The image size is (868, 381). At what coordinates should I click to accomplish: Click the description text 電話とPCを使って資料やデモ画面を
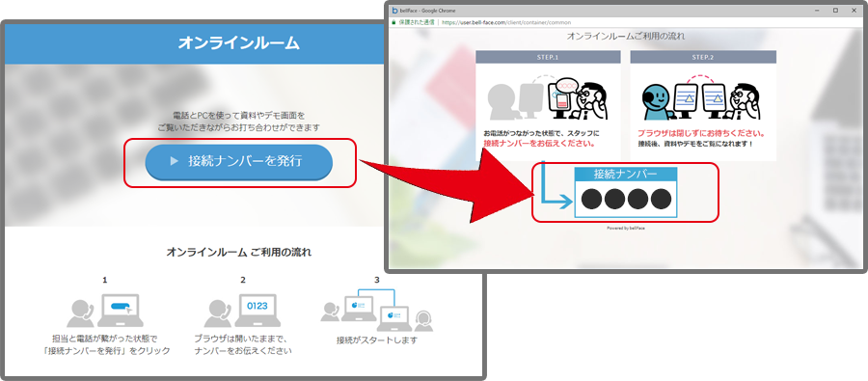[x=238, y=116]
